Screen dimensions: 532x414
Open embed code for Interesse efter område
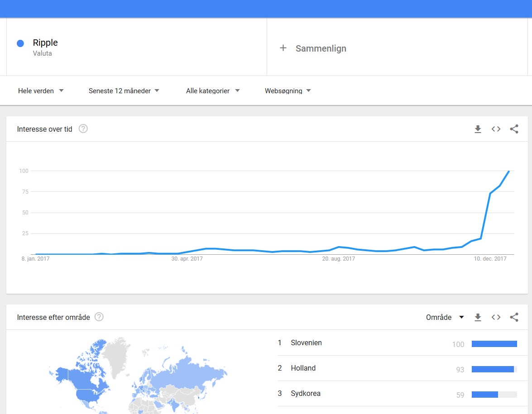coord(496,318)
